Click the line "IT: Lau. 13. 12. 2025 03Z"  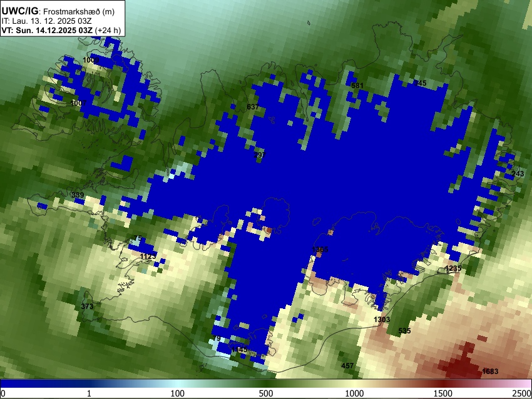coord(46,21)
